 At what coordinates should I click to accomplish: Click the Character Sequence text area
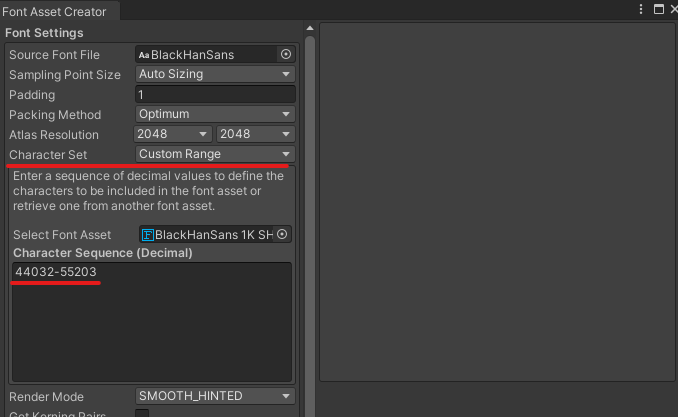[x=151, y=325]
